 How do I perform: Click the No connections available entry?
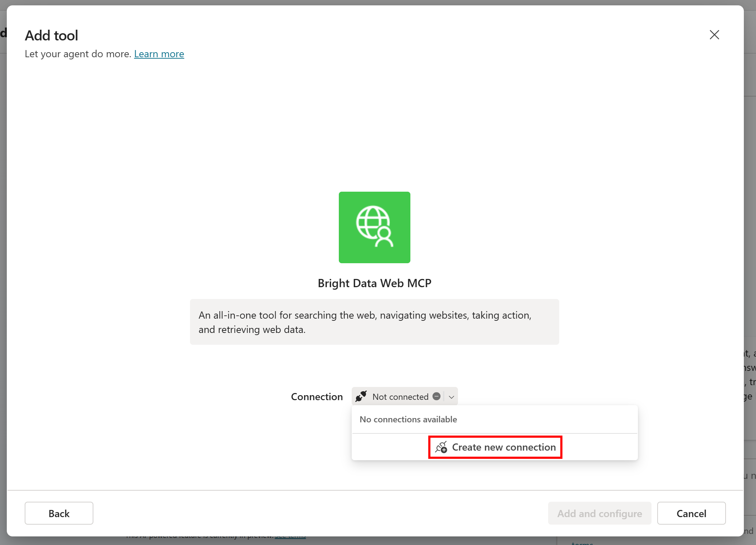(408, 419)
